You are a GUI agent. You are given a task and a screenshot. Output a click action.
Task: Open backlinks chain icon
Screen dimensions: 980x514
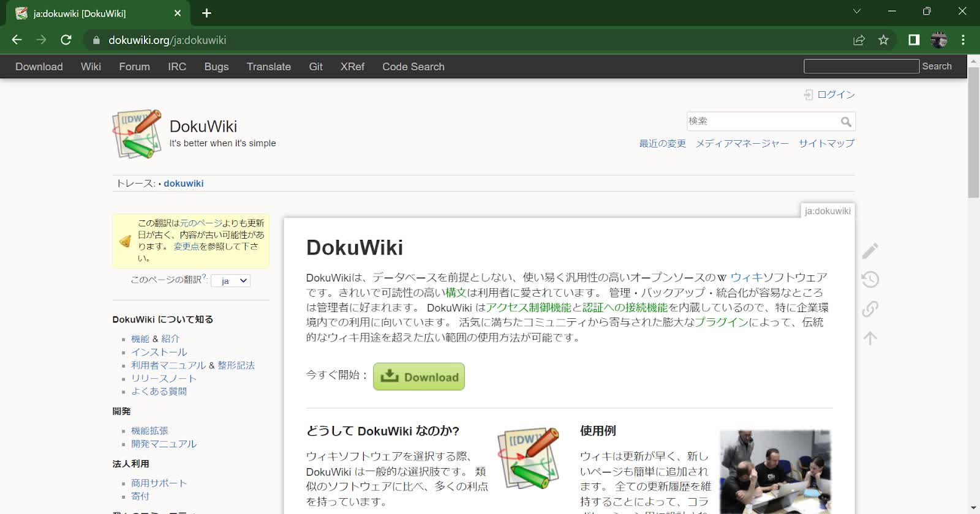point(870,308)
